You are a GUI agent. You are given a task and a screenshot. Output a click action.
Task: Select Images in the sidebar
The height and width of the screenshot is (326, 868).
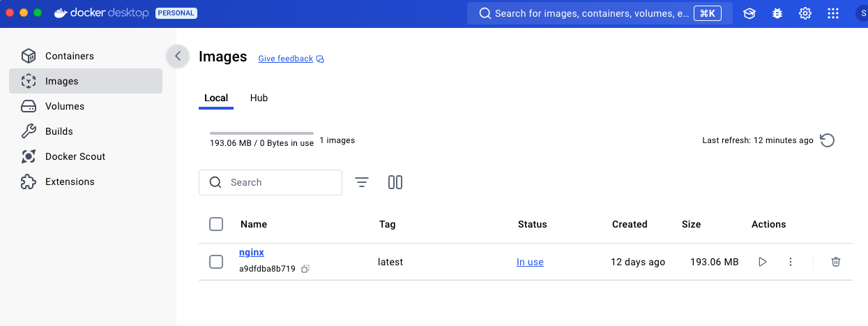coord(85,81)
